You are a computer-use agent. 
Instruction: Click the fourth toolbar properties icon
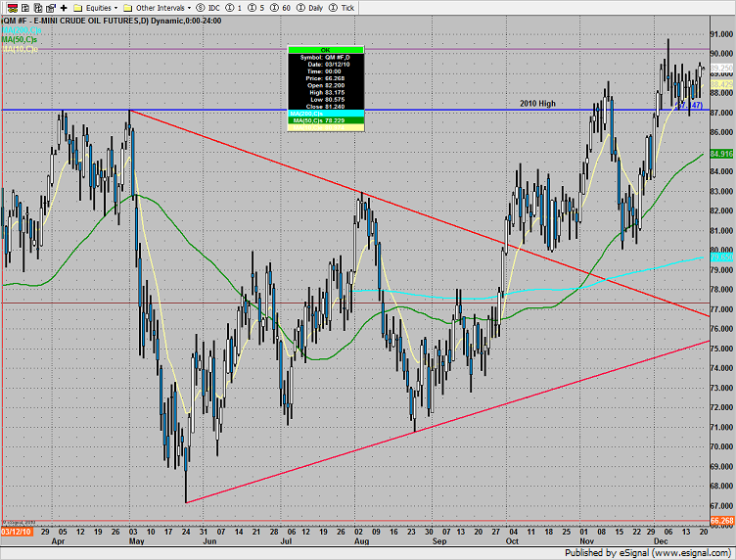[x=51, y=8]
